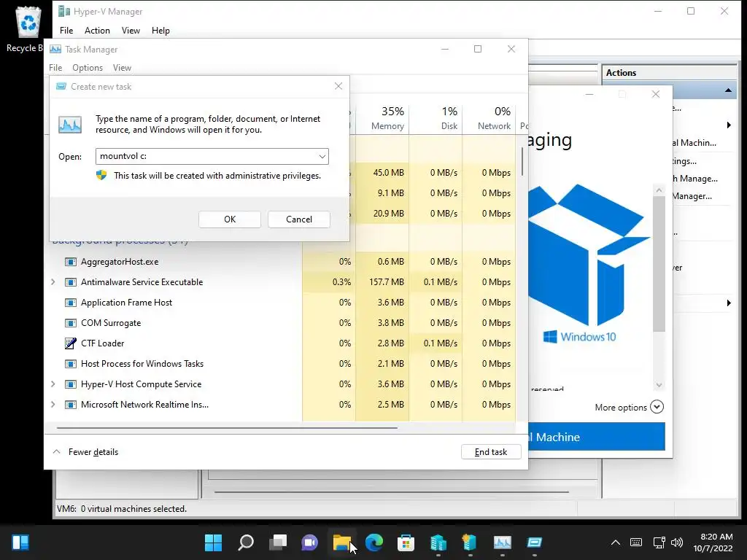Sort processes by Disk column
The image size is (747, 560).
click(x=436, y=119)
